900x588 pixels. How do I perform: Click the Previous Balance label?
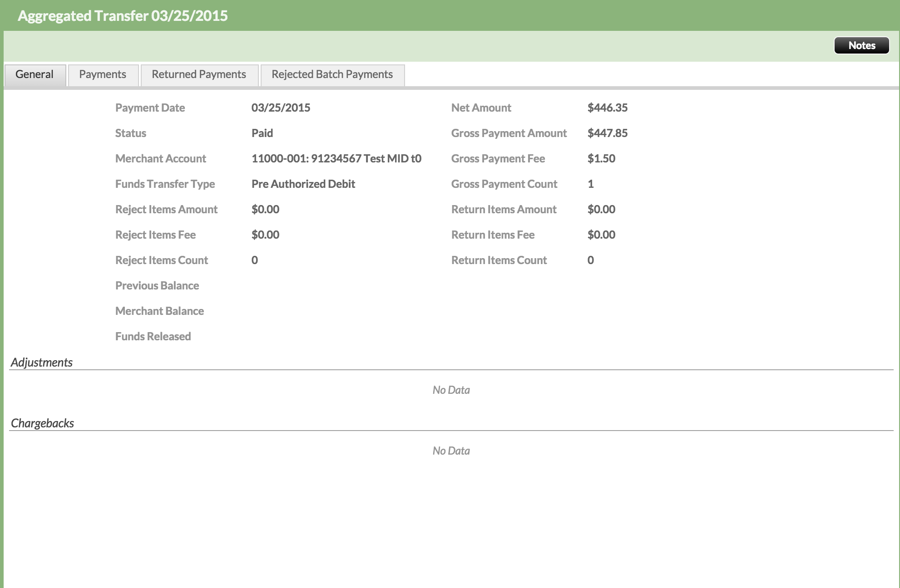[157, 286]
